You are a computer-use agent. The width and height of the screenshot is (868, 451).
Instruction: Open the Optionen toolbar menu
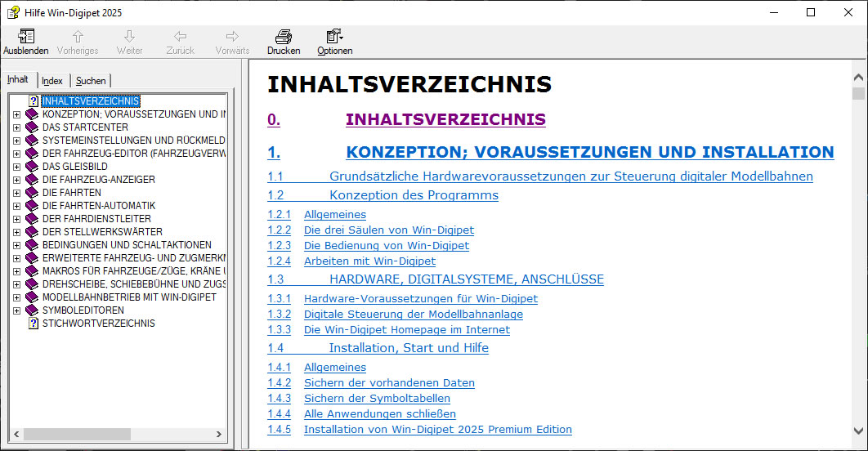(334, 37)
